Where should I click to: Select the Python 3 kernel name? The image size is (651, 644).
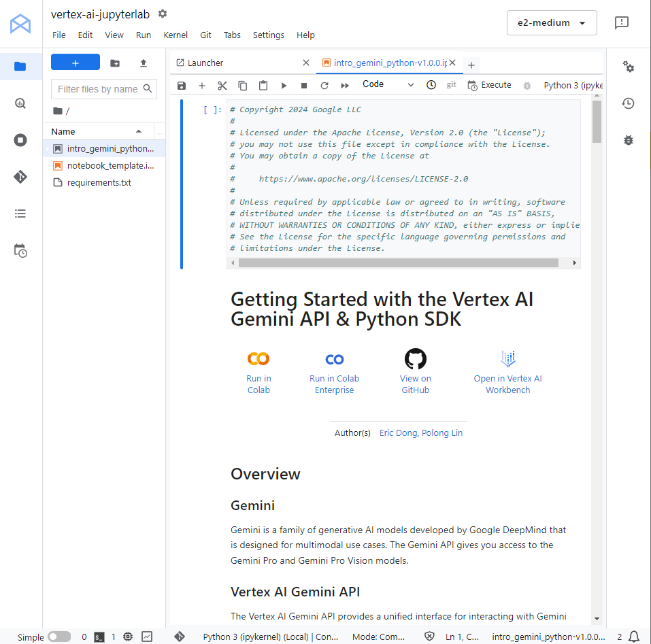pos(573,85)
